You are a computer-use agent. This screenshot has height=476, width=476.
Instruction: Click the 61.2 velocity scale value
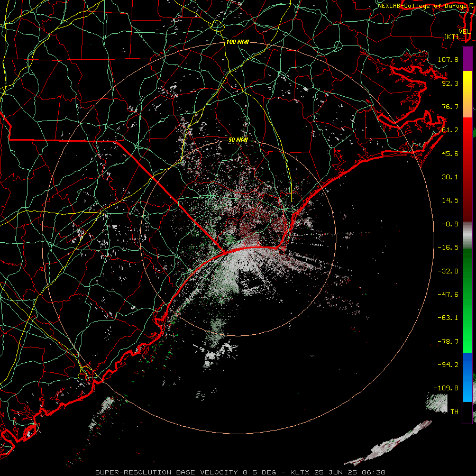click(x=450, y=130)
